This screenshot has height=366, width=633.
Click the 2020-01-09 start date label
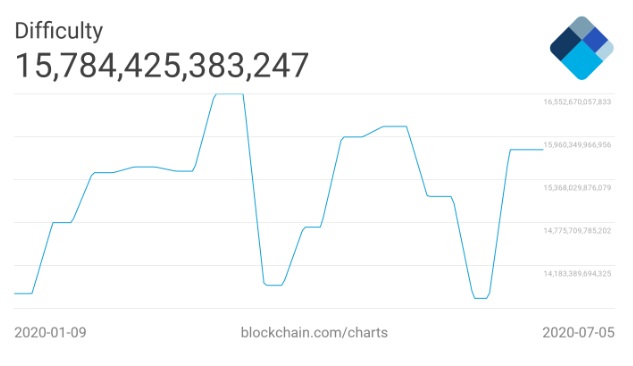click(x=50, y=333)
